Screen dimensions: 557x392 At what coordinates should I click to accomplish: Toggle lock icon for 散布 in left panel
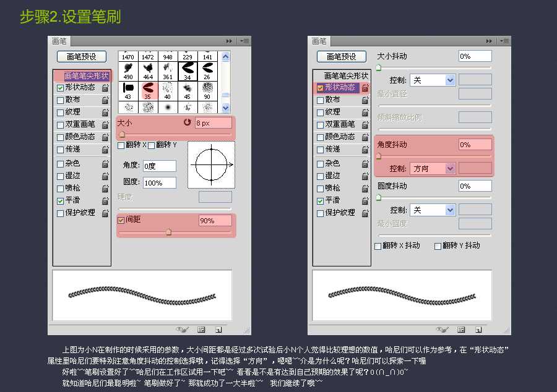point(105,100)
